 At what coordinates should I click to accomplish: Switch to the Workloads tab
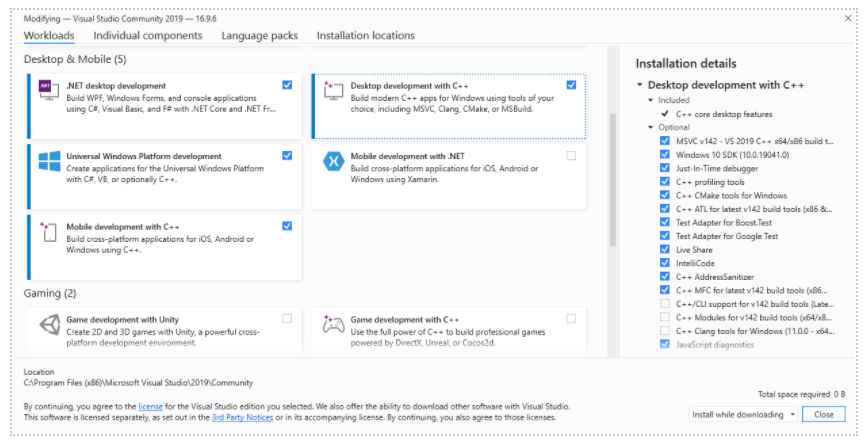tap(49, 36)
